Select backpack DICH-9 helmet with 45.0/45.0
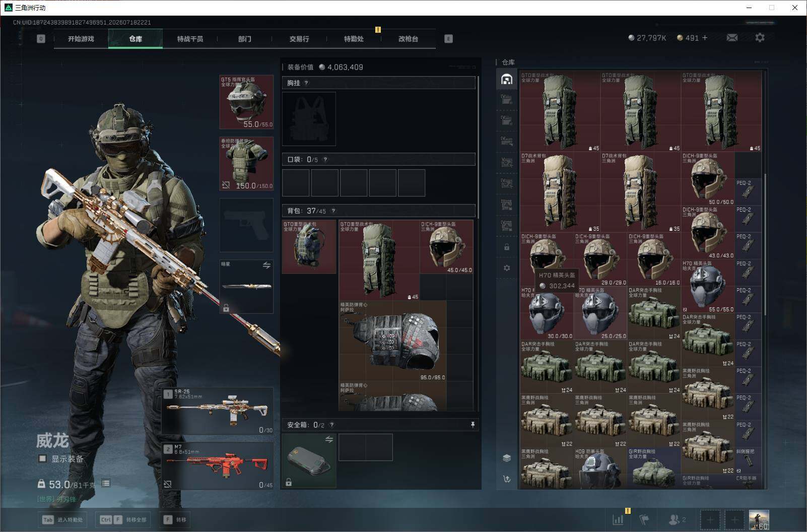The image size is (807, 532). point(447,247)
